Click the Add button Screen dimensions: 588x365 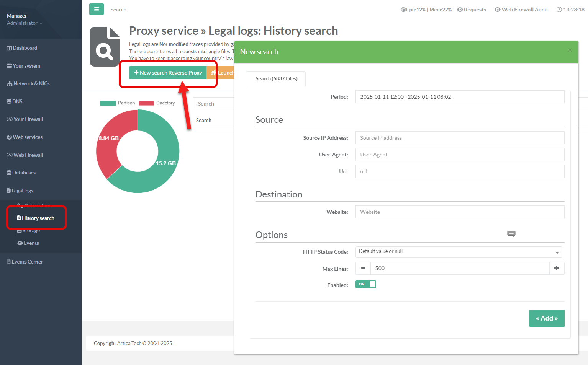tap(547, 318)
